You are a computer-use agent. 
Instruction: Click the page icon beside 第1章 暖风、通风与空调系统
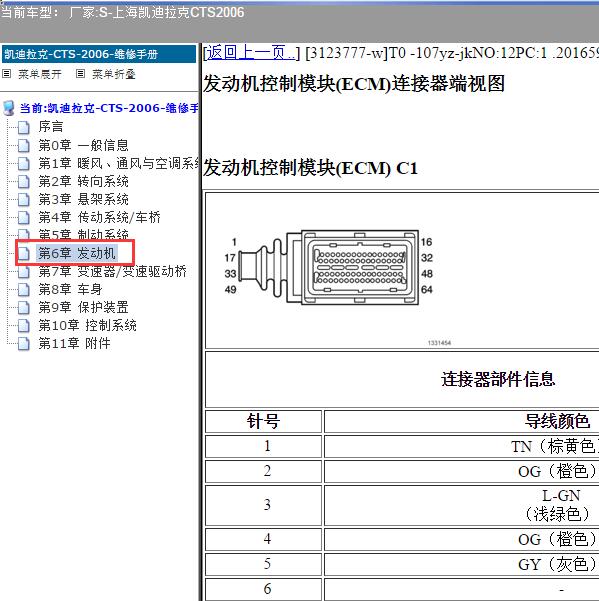pos(24,163)
